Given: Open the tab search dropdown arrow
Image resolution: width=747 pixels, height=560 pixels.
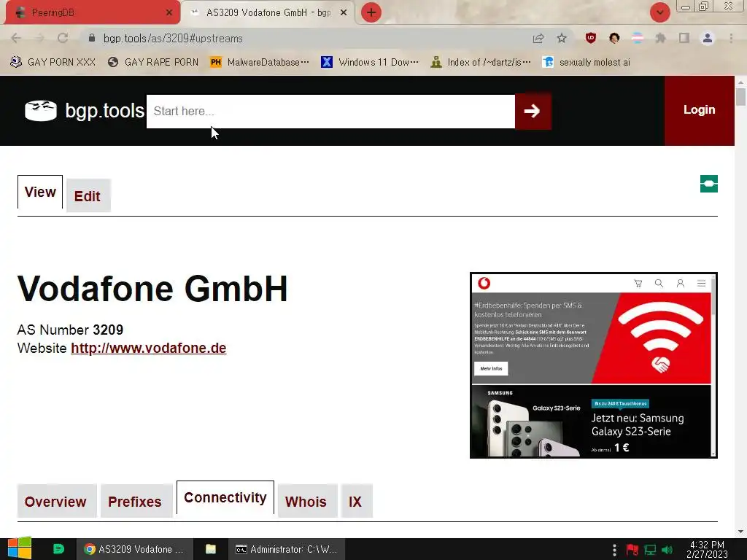Looking at the screenshot, I should point(659,12).
